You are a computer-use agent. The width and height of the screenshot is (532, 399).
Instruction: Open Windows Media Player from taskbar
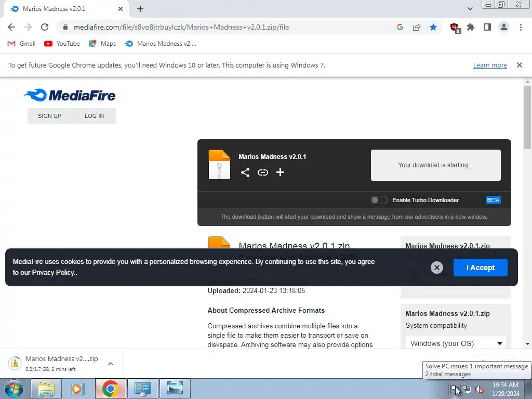[78, 389]
